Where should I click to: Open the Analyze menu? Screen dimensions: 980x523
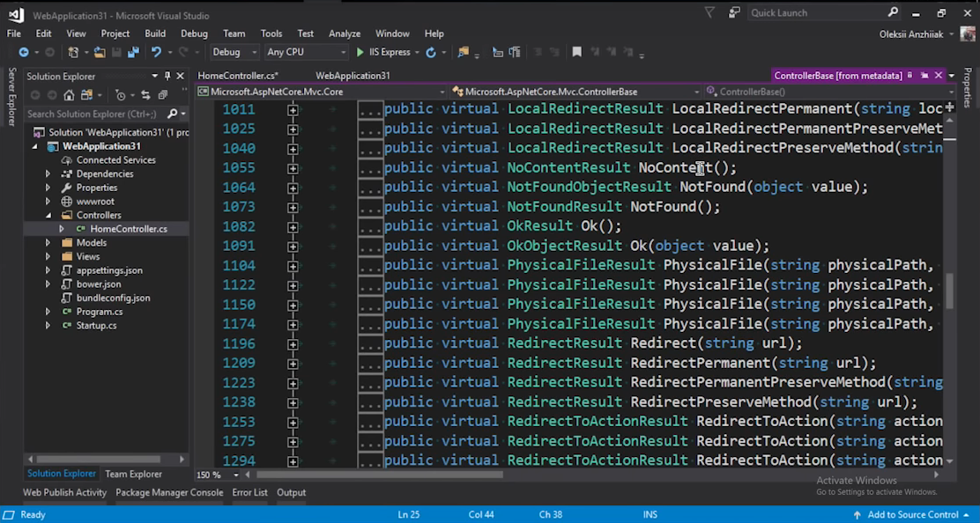point(345,33)
